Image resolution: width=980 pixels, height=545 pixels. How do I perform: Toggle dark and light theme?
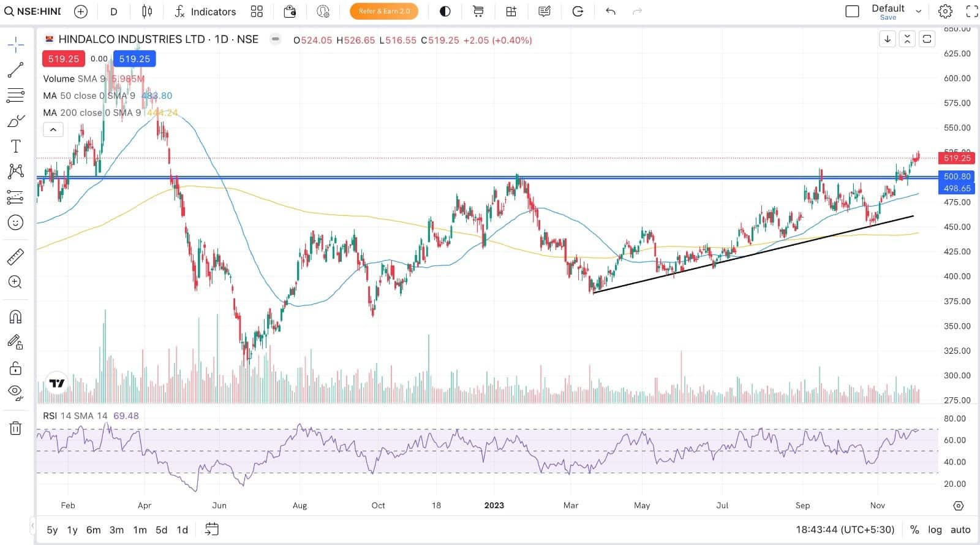click(x=445, y=11)
